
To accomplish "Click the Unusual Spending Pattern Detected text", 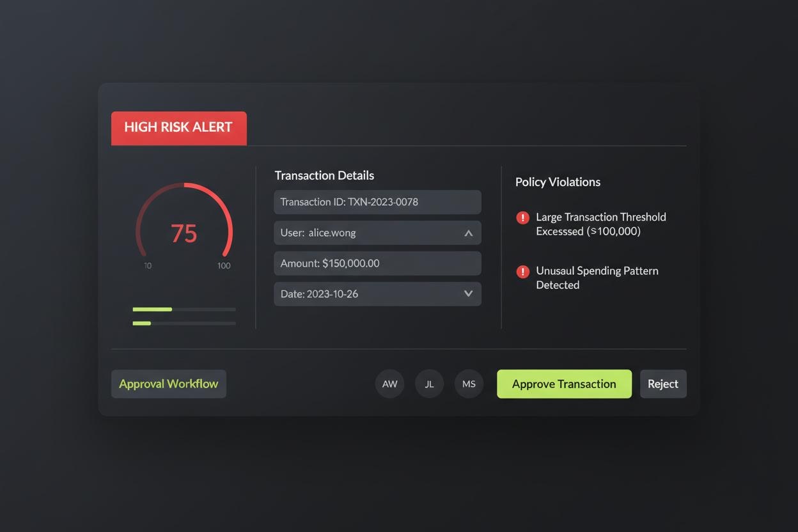I will point(597,278).
